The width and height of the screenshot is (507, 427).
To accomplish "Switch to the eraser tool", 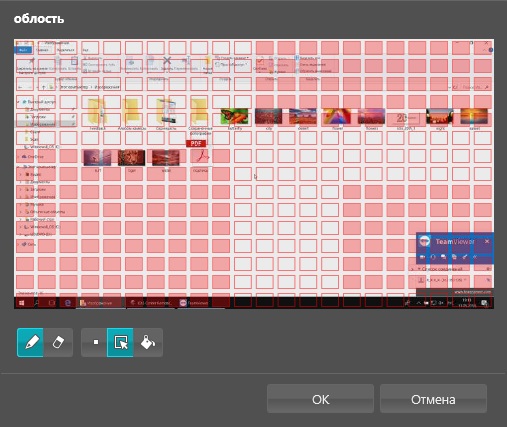I will pos(58,342).
